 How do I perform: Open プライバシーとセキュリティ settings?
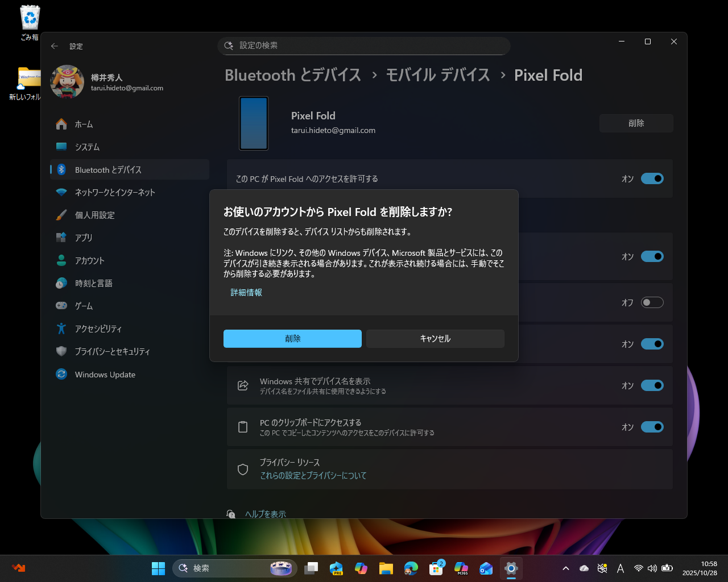point(130,351)
